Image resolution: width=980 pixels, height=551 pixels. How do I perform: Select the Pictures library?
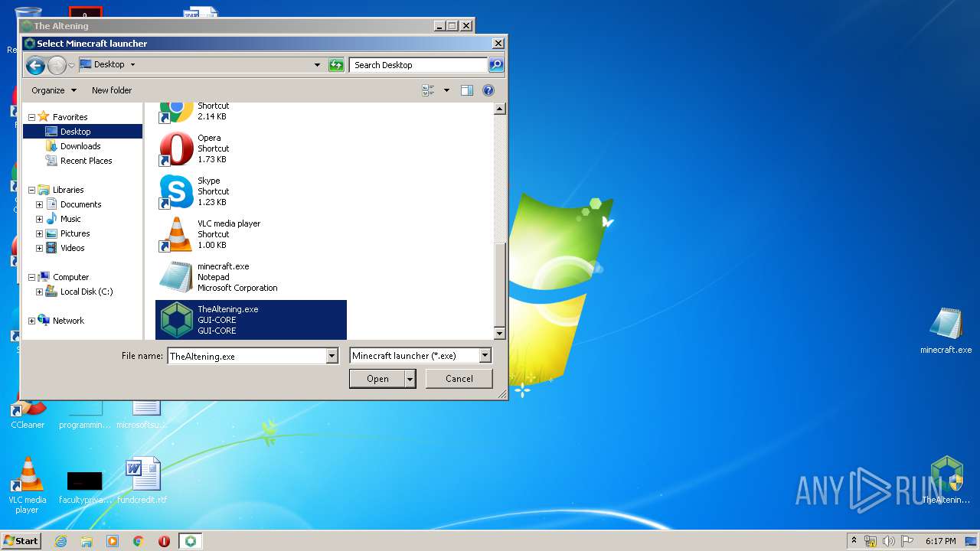[75, 233]
